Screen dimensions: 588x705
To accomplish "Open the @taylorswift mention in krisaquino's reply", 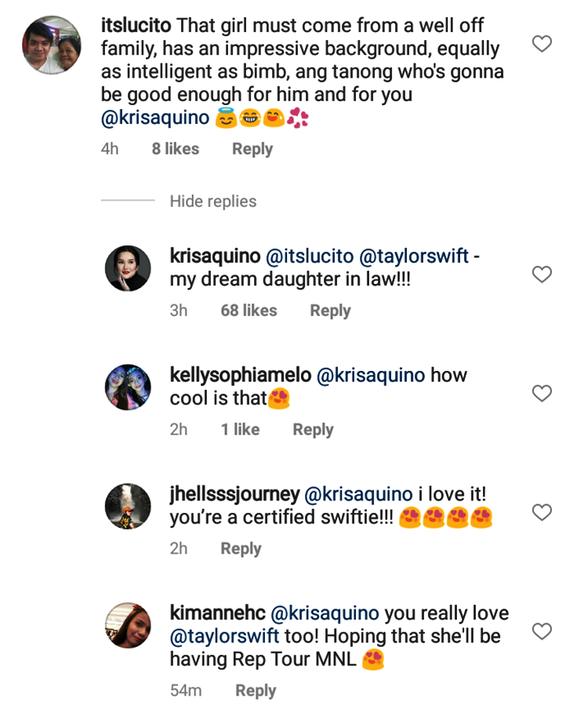I will point(413,256).
